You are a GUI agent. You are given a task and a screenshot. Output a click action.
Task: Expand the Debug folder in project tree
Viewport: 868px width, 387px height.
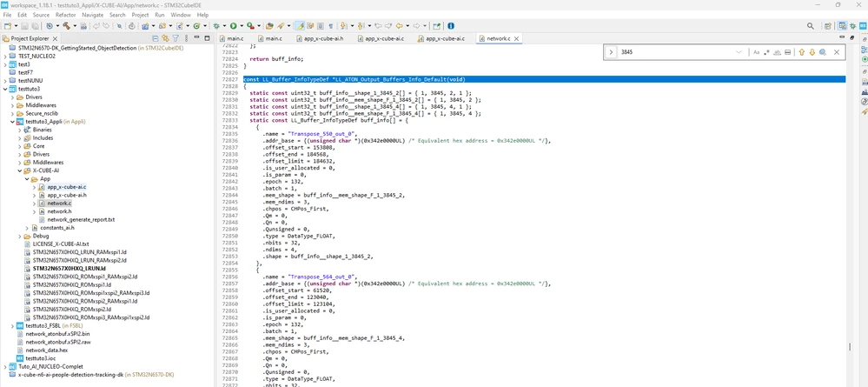click(x=28, y=236)
